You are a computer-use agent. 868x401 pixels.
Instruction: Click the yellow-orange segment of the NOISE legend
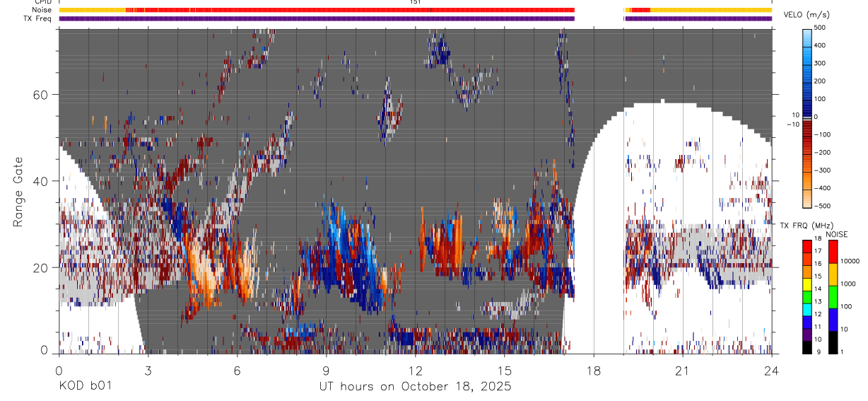(x=833, y=274)
